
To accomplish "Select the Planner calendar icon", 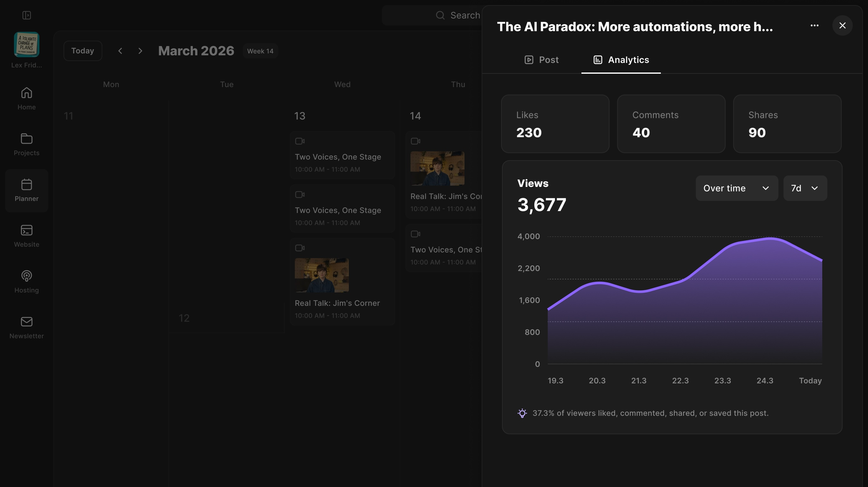I will (x=27, y=184).
